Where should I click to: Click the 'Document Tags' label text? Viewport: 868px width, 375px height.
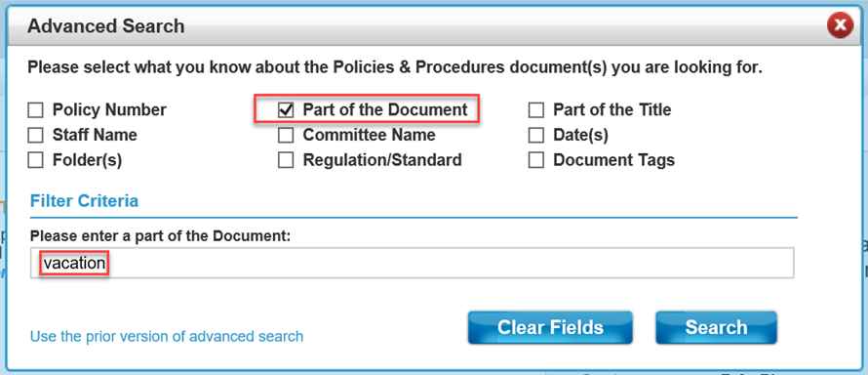613,160
